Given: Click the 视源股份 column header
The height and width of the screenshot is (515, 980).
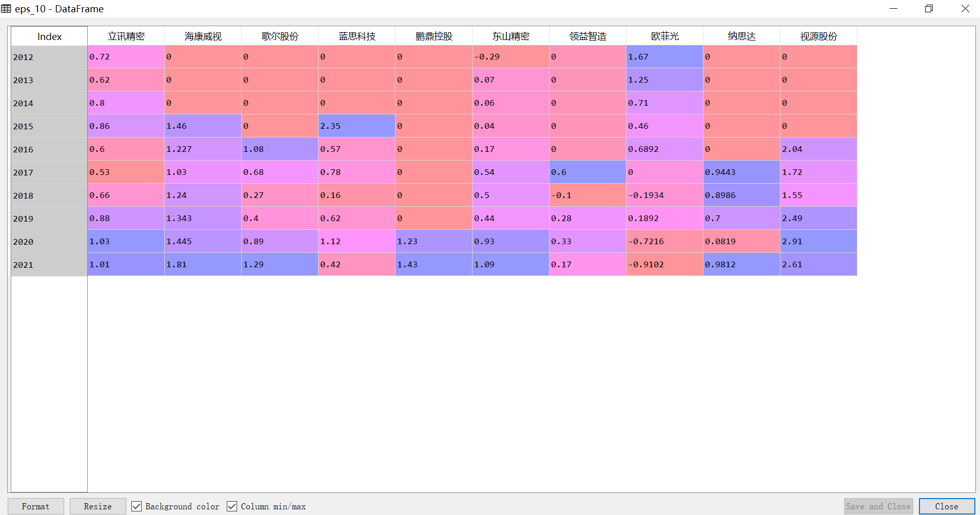Looking at the screenshot, I should tap(819, 36).
